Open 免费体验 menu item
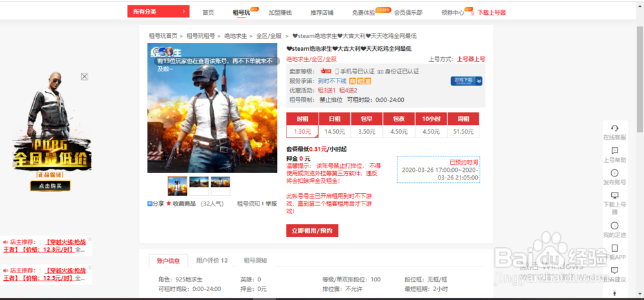The height and width of the screenshot is (300, 644). point(363,13)
